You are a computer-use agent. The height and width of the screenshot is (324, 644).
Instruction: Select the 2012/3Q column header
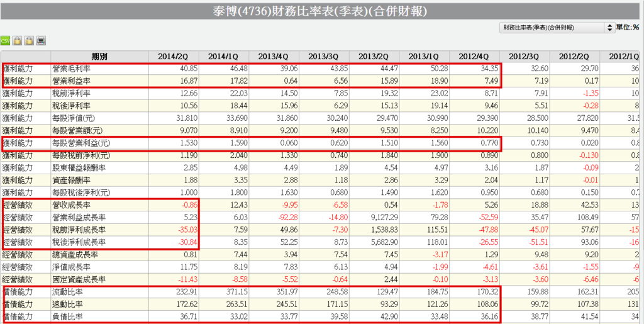(x=524, y=57)
